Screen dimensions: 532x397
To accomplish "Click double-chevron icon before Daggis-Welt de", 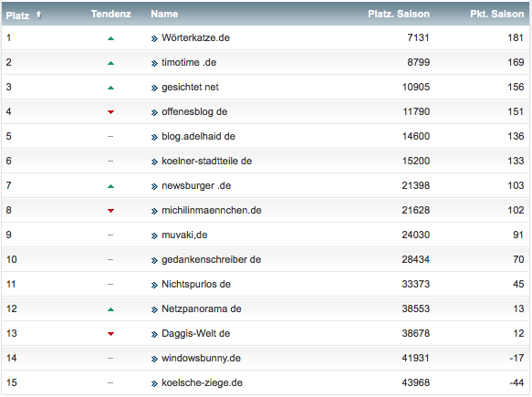I will (154, 335).
